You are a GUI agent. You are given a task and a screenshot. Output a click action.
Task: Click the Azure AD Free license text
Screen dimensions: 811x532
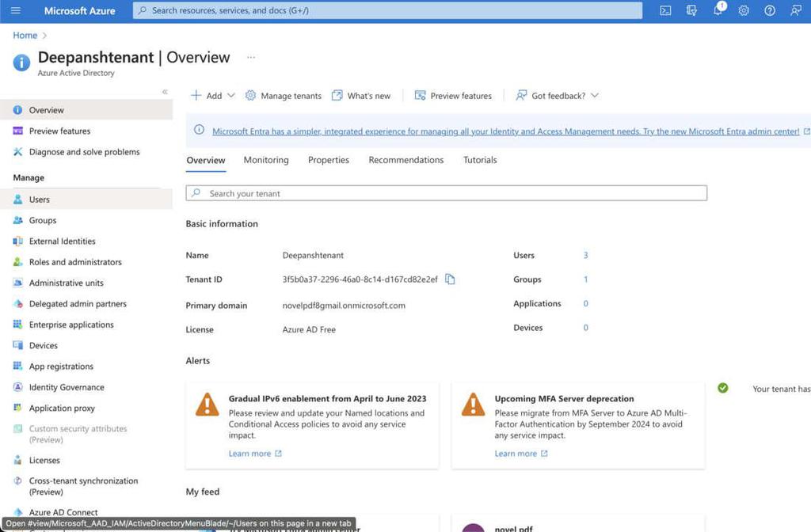point(309,329)
